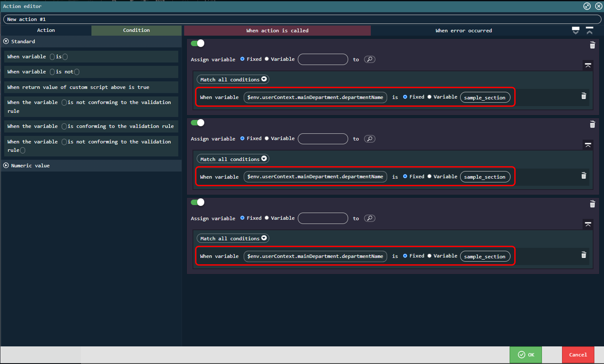Viewport: 604px width, 364px height.
Task: Disable the first action's green toggle switch
Action: (197, 43)
